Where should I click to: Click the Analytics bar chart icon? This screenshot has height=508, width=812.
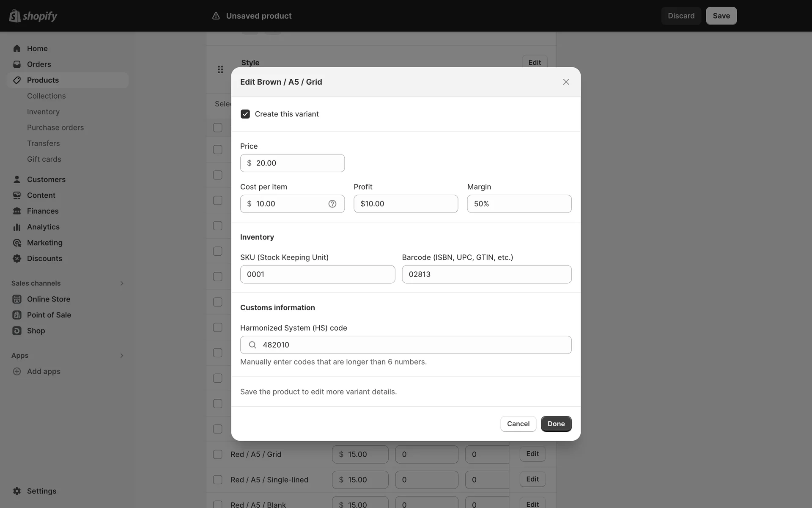point(17,227)
